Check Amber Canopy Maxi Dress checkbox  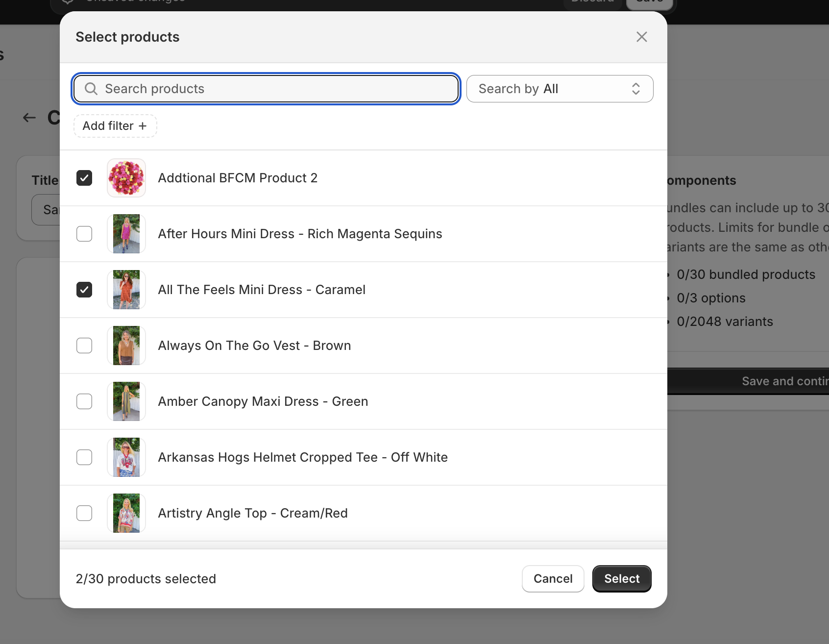coord(84,401)
